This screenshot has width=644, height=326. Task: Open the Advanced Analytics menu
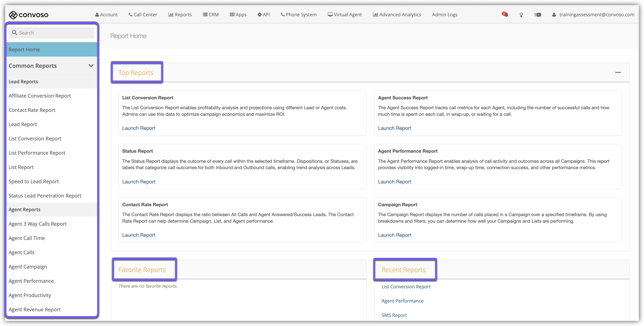(x=397, y=14)
